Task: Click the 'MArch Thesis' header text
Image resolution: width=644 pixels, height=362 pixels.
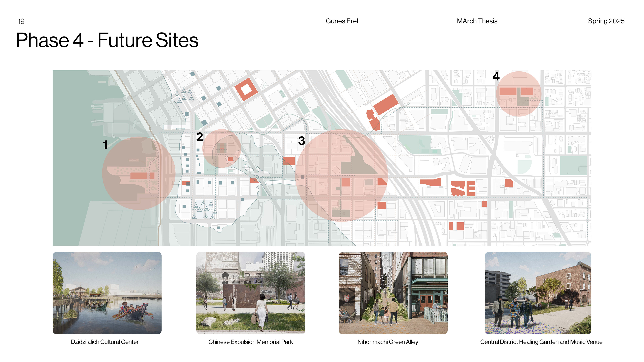Action: coord(477,21)
